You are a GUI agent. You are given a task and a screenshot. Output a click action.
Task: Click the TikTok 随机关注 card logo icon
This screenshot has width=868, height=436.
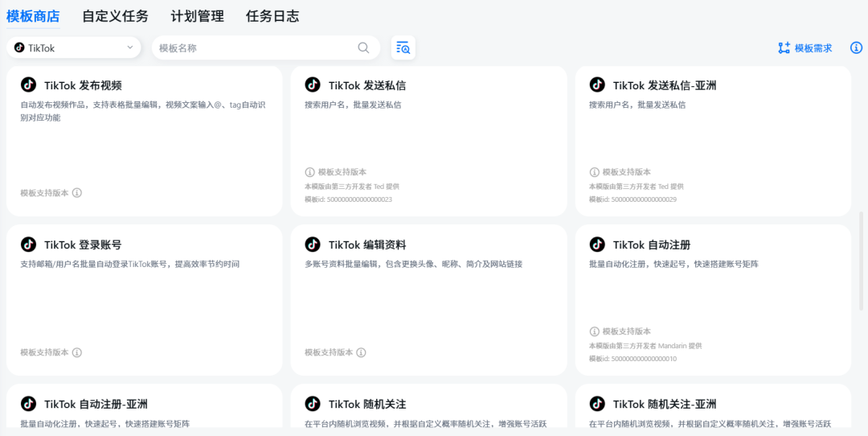pos(313,403)
